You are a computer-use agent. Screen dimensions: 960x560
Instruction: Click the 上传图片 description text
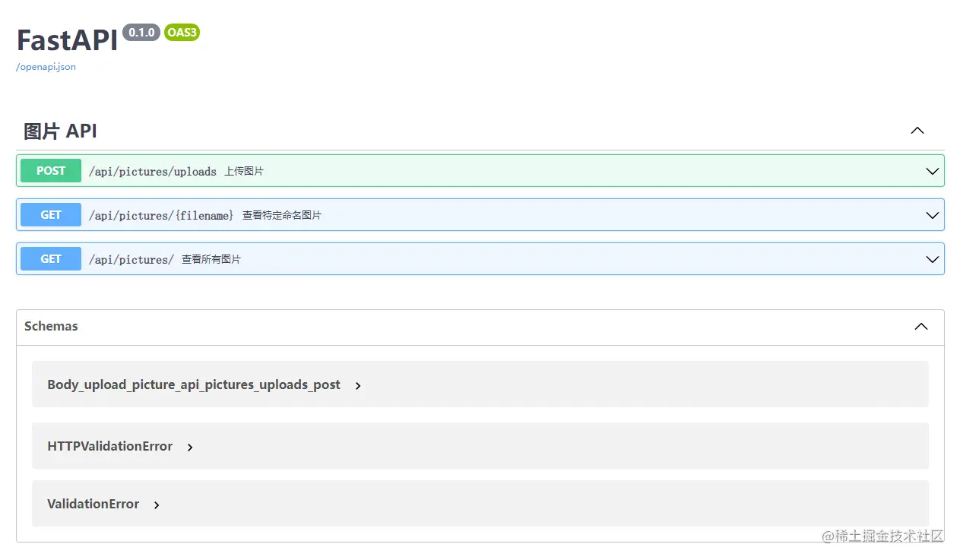click(x=244, y=172)
